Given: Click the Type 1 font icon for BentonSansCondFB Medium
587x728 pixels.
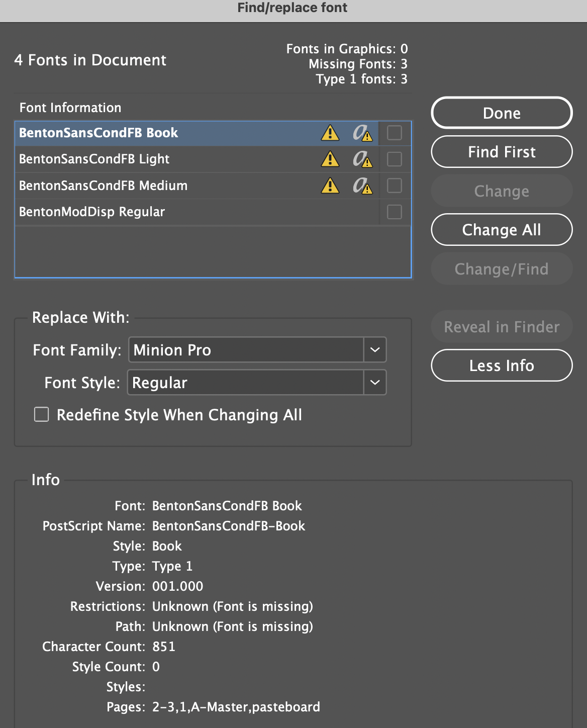Looking at the screenshot, I should coord(363,186).
